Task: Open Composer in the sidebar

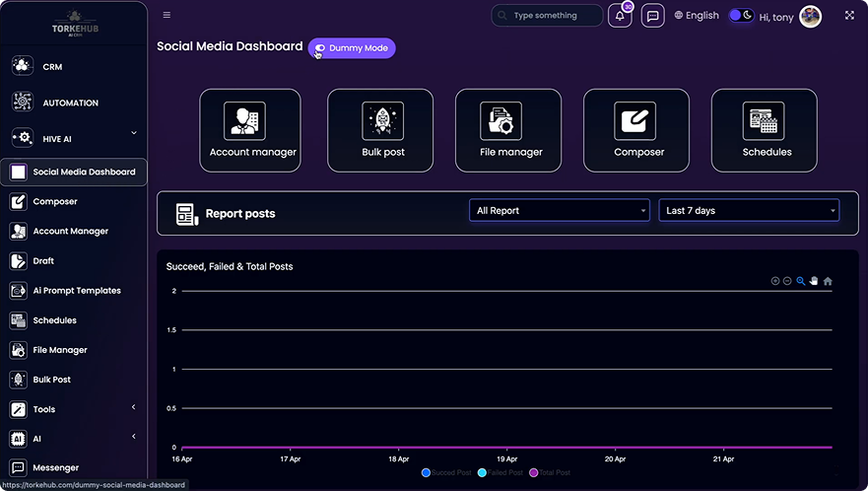Action: click(54, 202)
